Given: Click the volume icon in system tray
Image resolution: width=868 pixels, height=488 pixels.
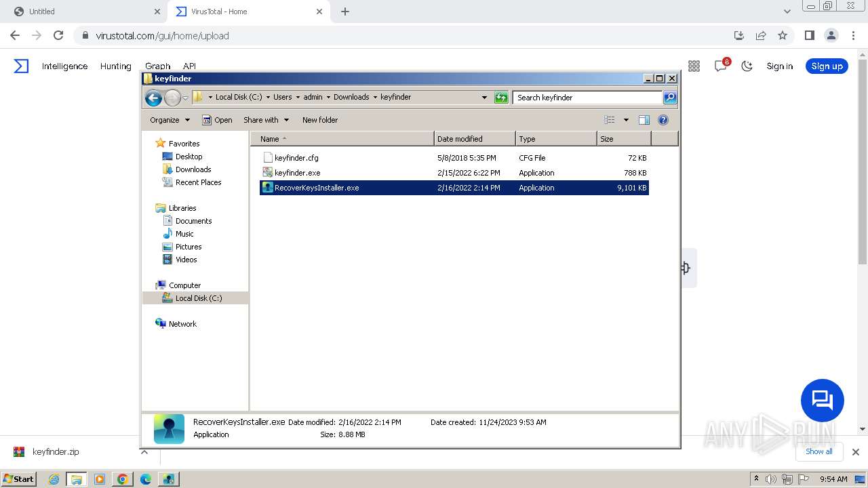Looking at the screenshot, I should coord(771,479).
